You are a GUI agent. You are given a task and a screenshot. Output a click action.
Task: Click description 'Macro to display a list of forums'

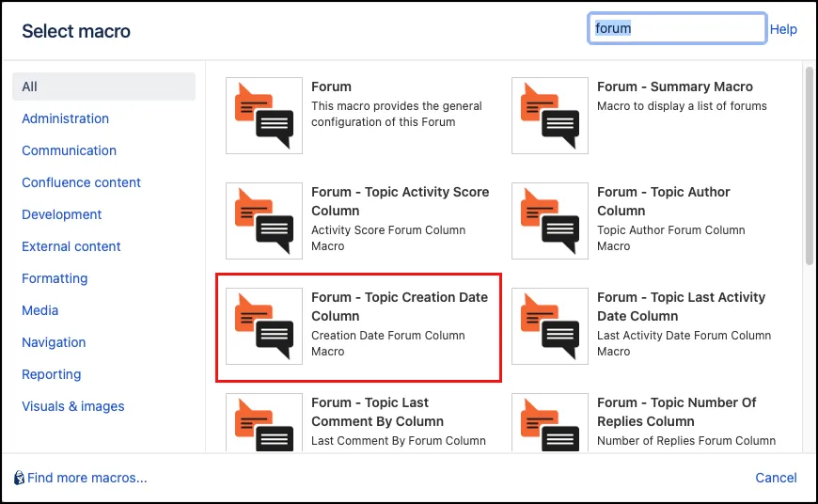682,106
